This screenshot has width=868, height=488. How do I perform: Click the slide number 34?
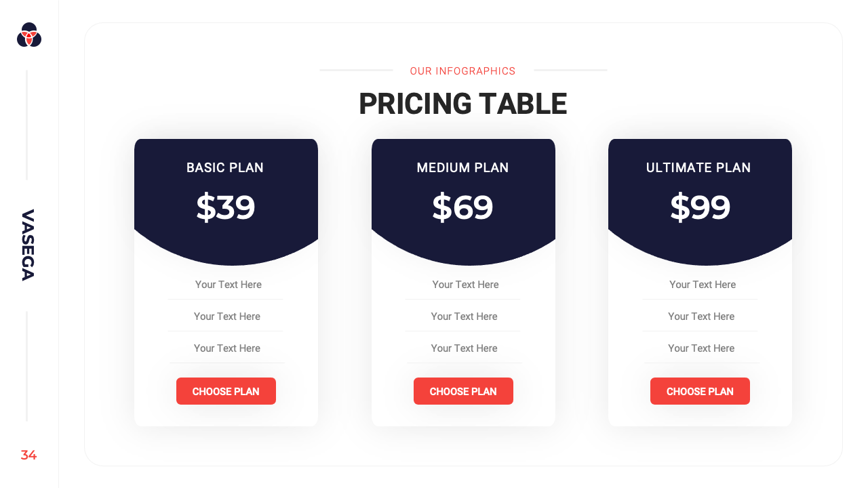[x=28, y=455]
